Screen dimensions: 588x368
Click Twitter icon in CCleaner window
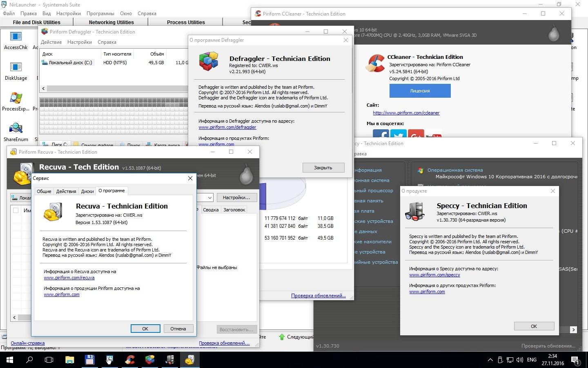point(398,134)
